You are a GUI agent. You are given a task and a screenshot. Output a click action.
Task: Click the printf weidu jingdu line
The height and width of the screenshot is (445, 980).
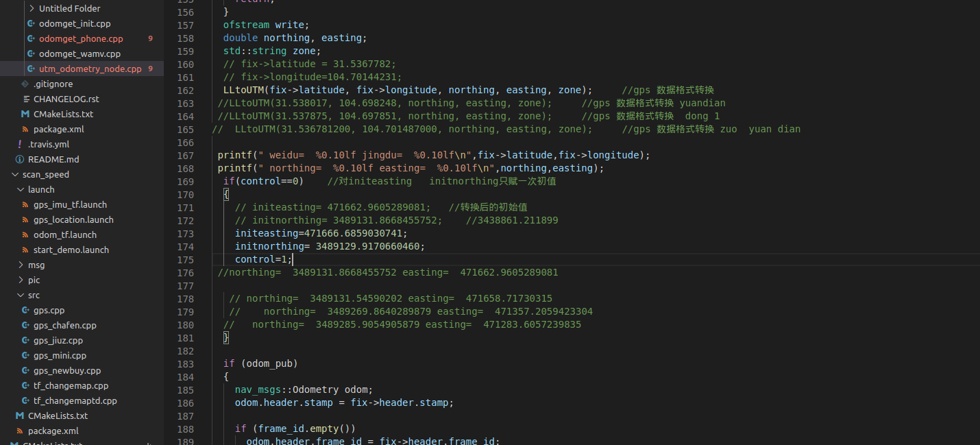point(434,155)
